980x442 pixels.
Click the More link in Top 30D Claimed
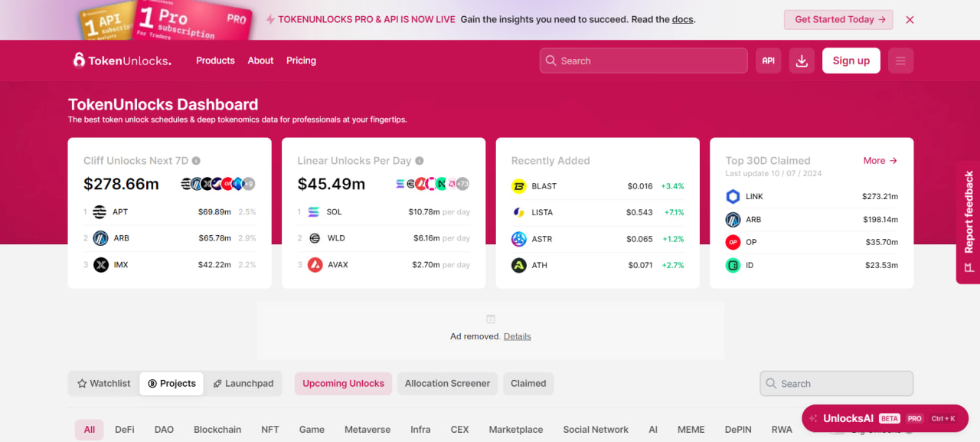tap(880, 161)
